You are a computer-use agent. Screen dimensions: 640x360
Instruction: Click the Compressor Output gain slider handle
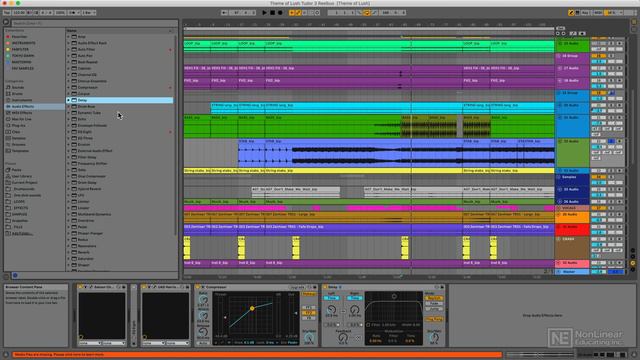coord(296,313)
